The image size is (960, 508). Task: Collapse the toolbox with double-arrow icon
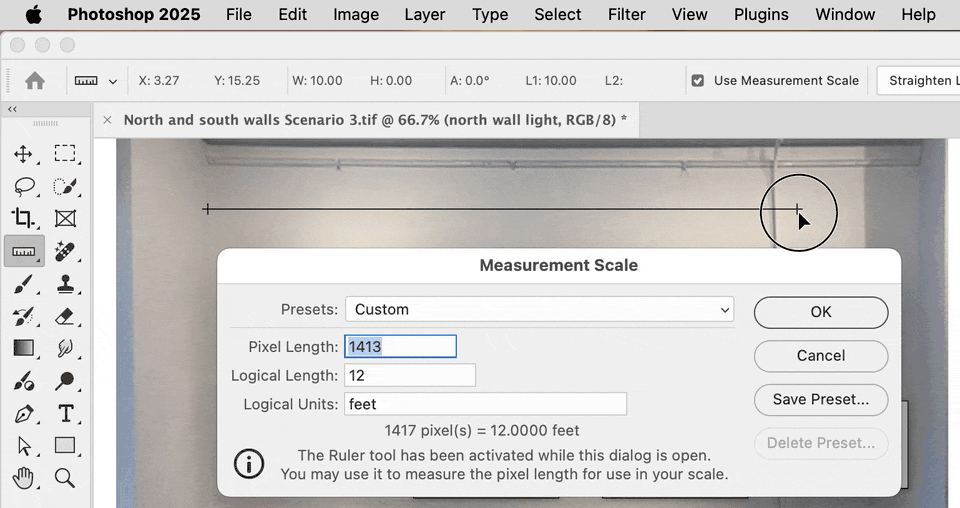coord(12,109)
